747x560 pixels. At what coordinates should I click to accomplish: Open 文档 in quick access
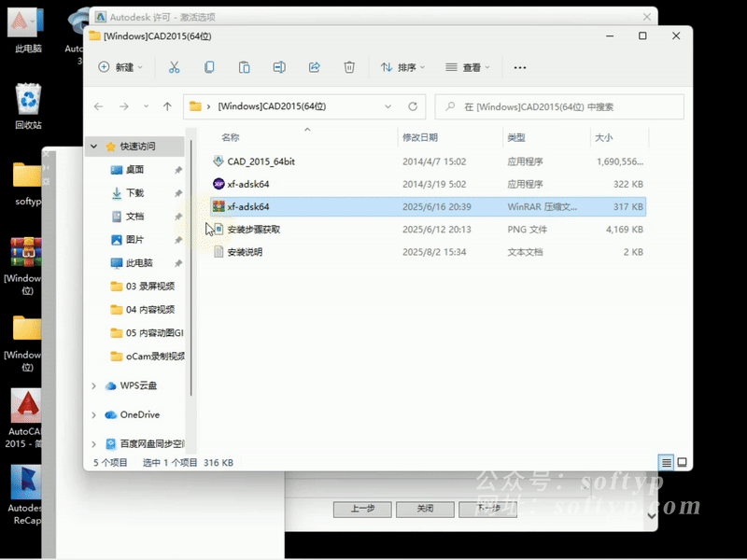point(134,217)
